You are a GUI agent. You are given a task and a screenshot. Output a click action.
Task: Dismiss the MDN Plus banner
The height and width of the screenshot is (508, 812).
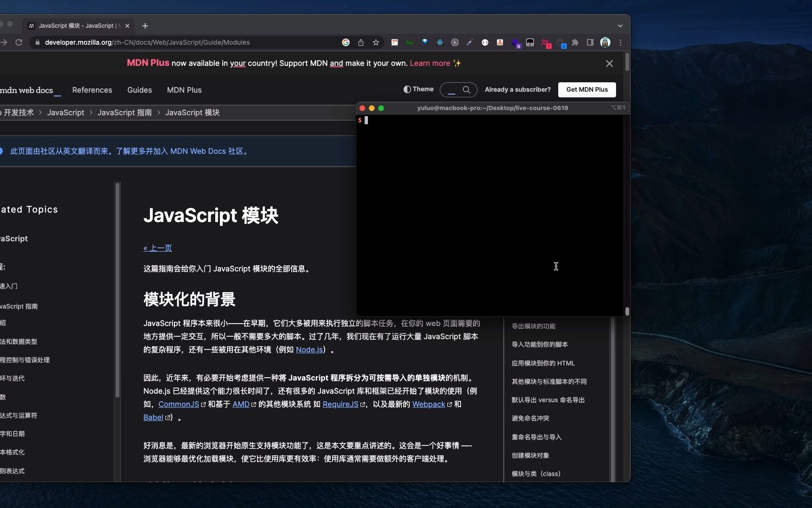click(609, 63)
